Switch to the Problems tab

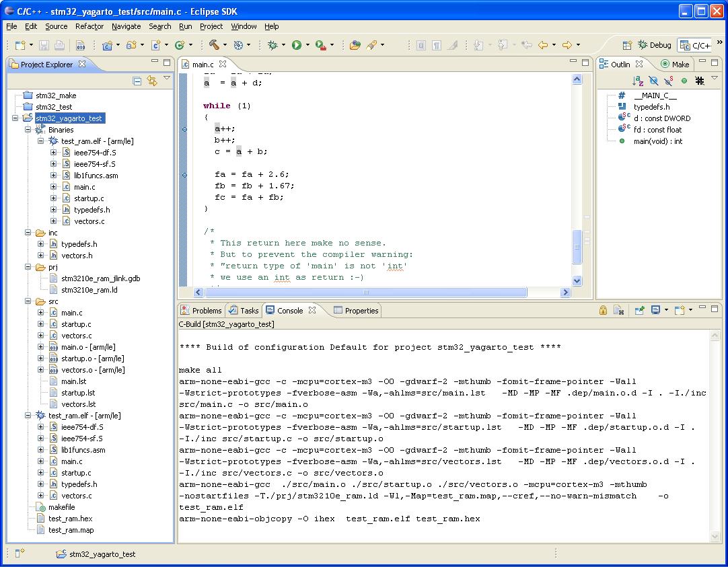[x=201, y=311]
